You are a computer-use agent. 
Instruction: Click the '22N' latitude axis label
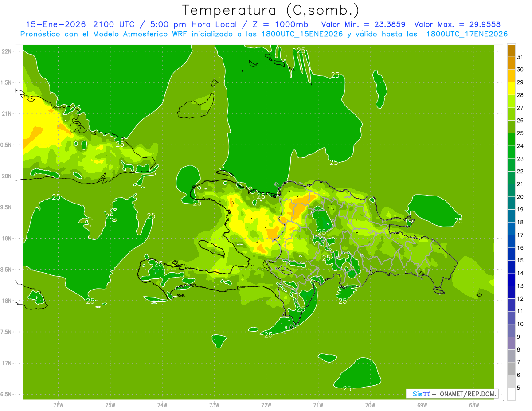point(8,51)
